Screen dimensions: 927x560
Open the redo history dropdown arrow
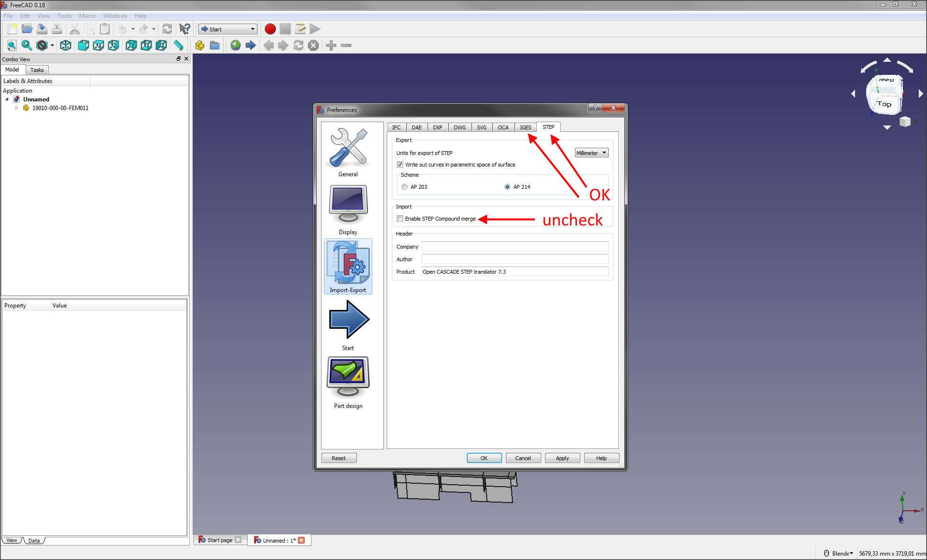coord(154,29)
